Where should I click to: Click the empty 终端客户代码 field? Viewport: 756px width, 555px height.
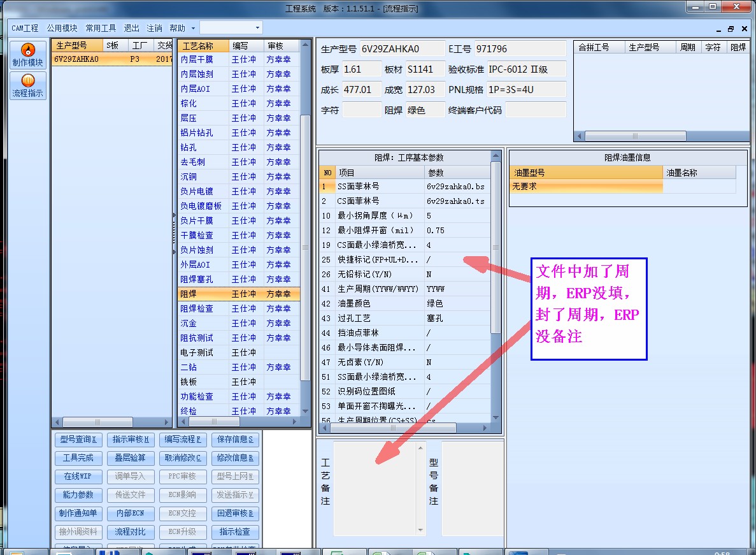pyautogui.click(x=536, y=110)
